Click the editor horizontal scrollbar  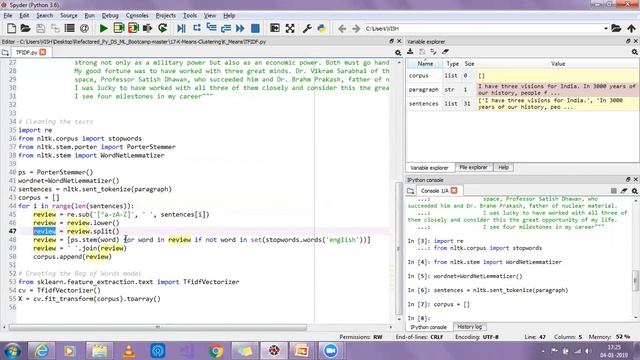pos(158,327)
